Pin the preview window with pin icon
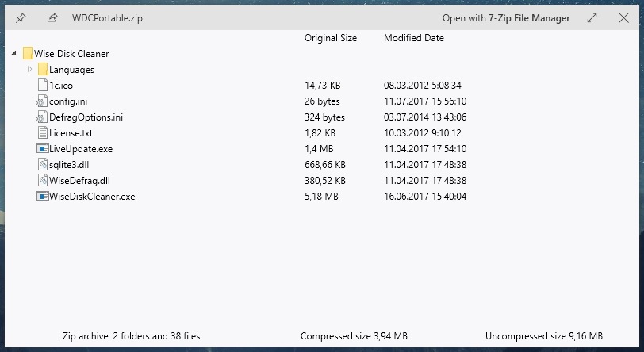 (x=21, y=18)
